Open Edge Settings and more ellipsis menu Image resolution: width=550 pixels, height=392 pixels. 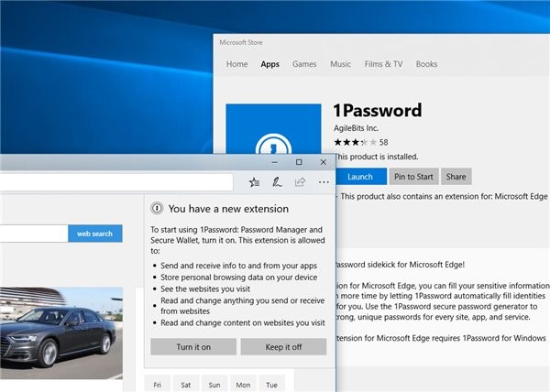[x=324, y=182]
